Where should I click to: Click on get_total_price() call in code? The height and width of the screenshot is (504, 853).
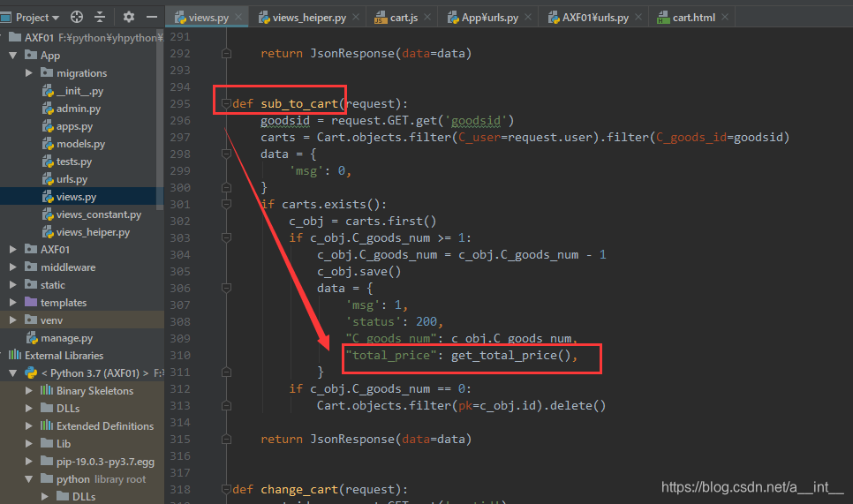[x=510, y=356]
